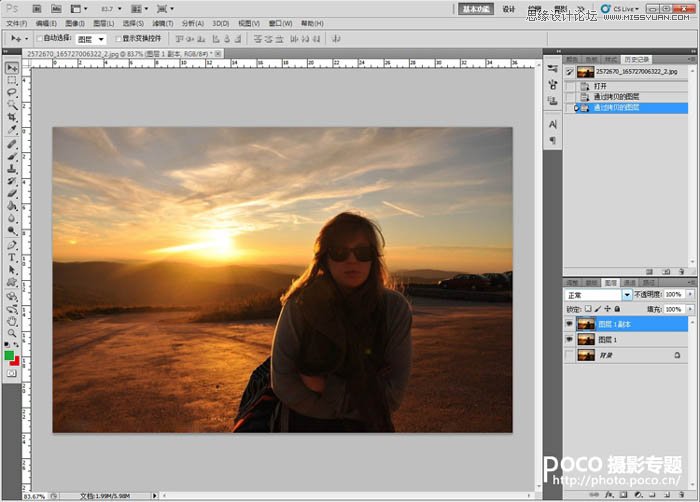
Task: Select the Lasso tool
Action: 12,92
